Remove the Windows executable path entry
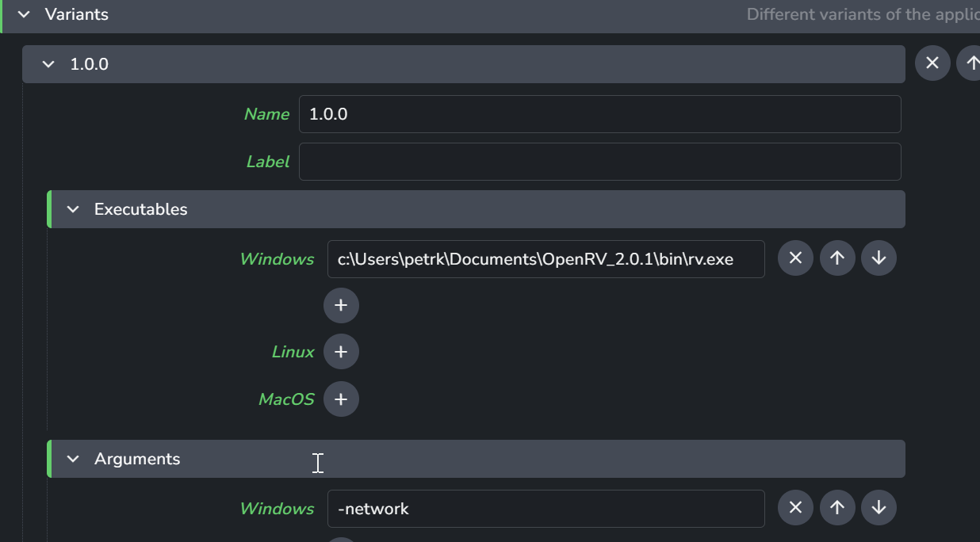Image resolution: width=980 pixels, height=542 pixels. (795, 258)
